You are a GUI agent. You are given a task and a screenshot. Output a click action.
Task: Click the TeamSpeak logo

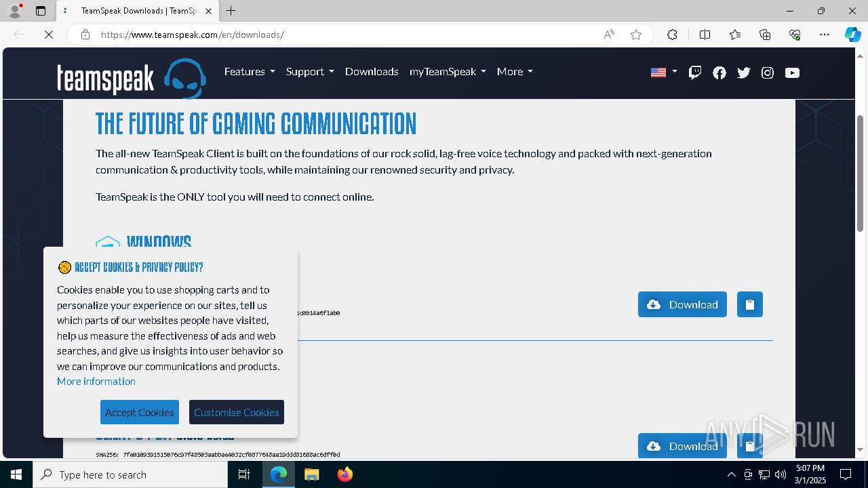[132, 78]
